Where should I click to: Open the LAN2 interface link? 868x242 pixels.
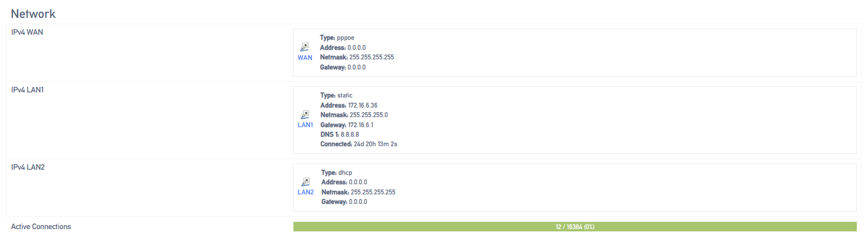pyautogui.click(x=306, y=192)
